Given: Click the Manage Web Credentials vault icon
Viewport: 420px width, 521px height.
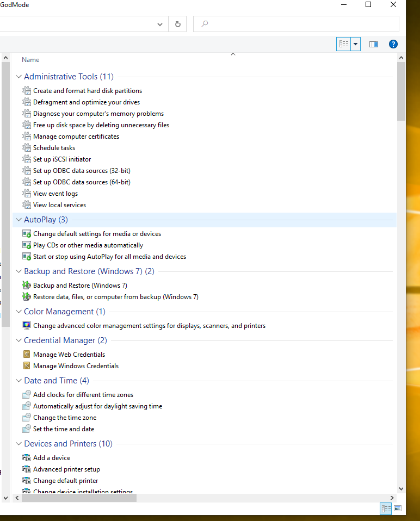Looking at the screenshot, I should point(27,355).
